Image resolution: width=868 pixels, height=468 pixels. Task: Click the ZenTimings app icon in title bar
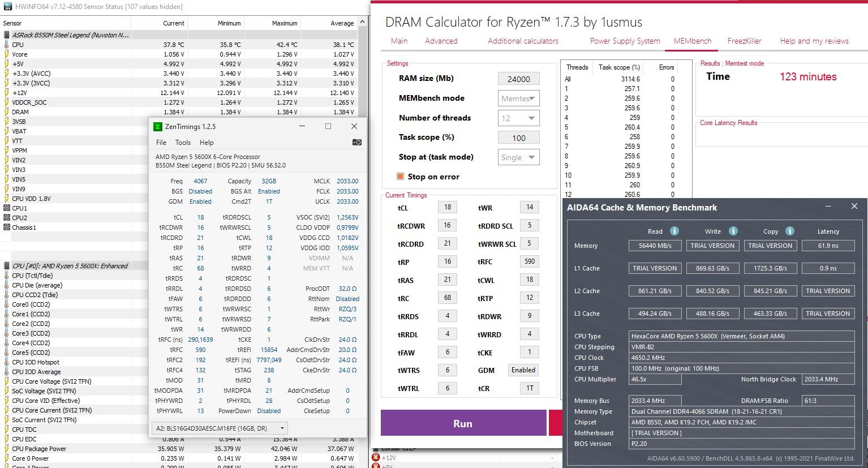pos(158,127)
